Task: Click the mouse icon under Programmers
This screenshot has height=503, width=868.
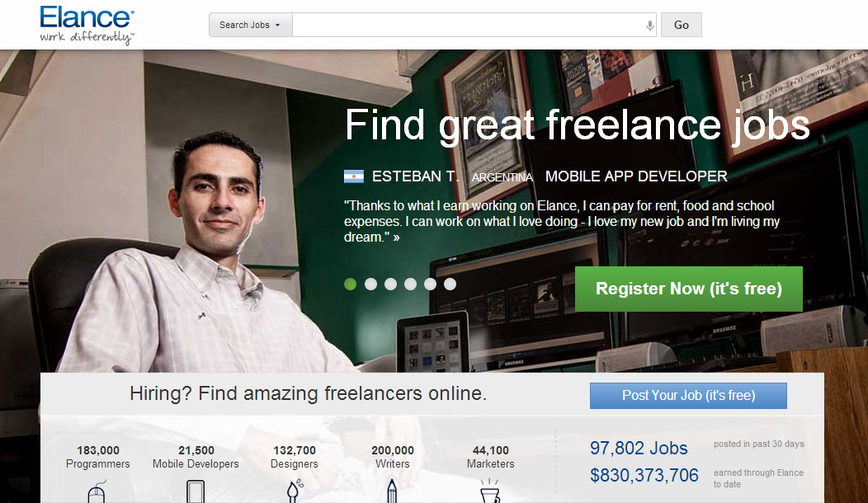Action: coord(97,491)
